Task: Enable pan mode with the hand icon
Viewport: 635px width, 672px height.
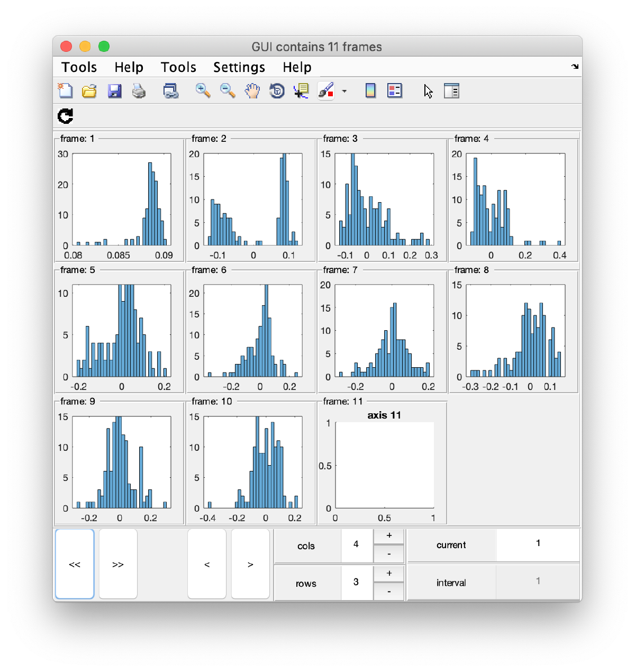Action: pos(252,90)
